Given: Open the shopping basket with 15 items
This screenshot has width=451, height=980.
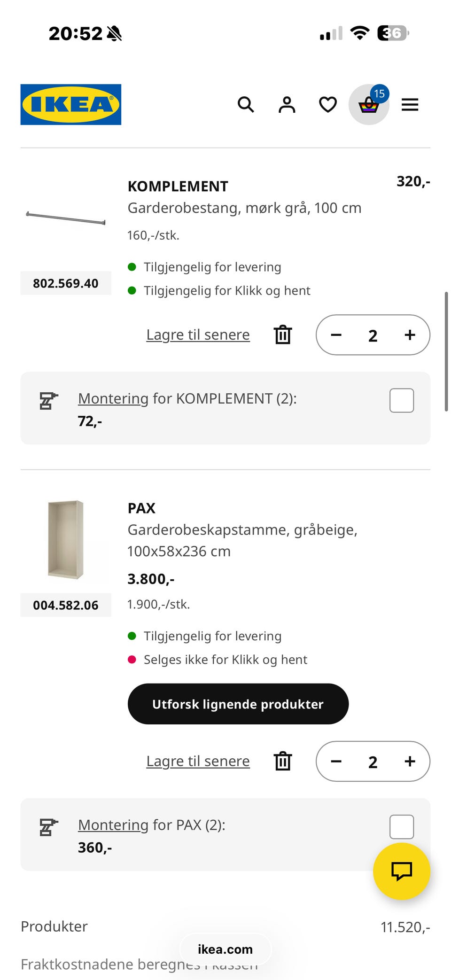Looking at the screenshot, I should point(369,104).
